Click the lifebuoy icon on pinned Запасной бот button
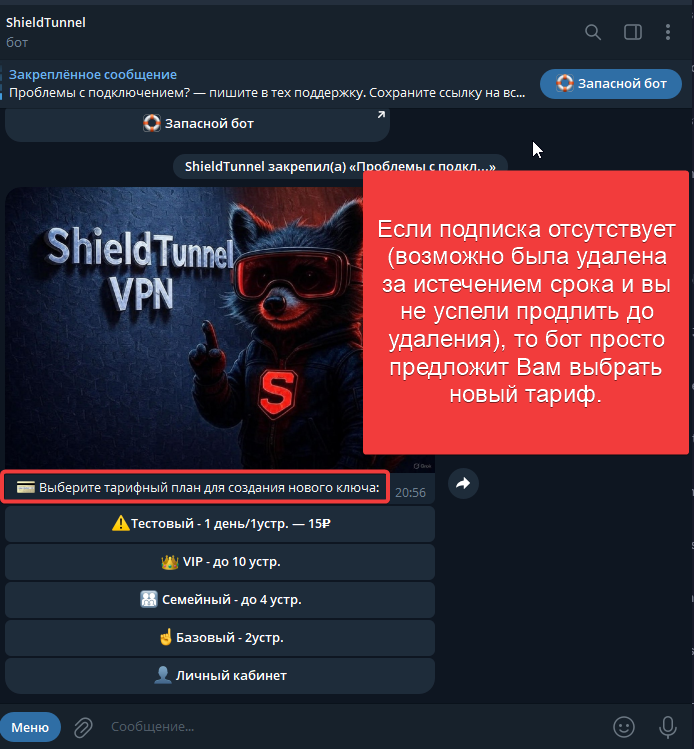Viewport: 694px width, 749px height. click(x=564, y=83)
